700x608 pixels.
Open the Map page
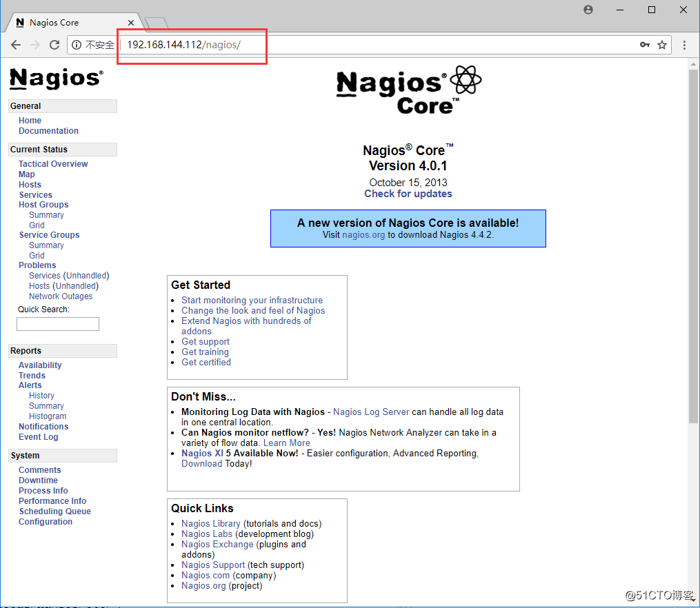tap(26, 174)
